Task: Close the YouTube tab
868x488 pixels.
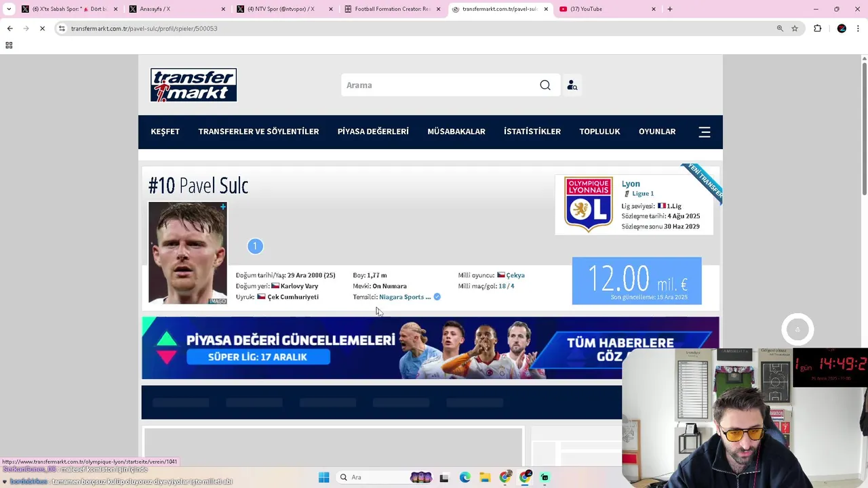Action: click(x=654, y=9)
